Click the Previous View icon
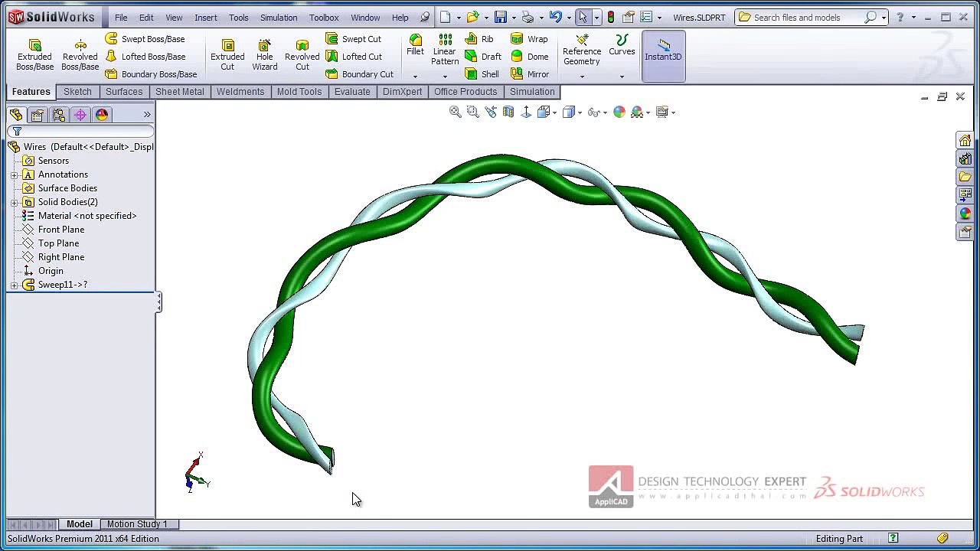This screenshot has width=980, height=551. coord(491,112)
